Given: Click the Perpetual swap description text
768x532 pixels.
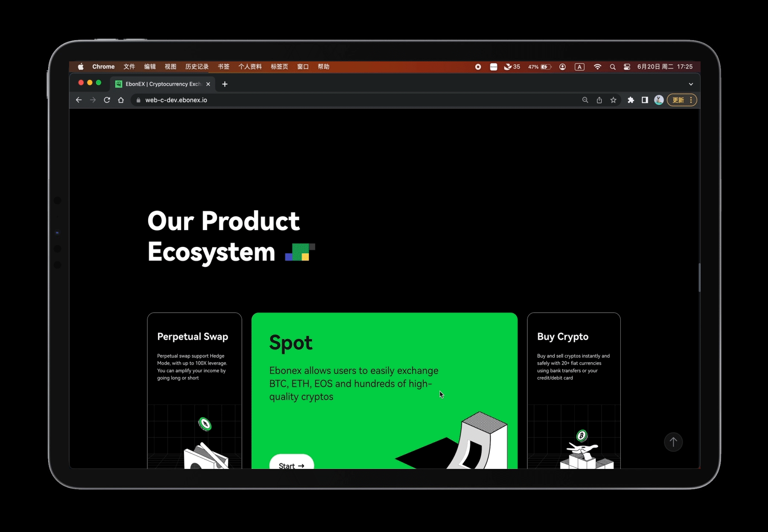Looking at the screenshot, I should point(192,367).
